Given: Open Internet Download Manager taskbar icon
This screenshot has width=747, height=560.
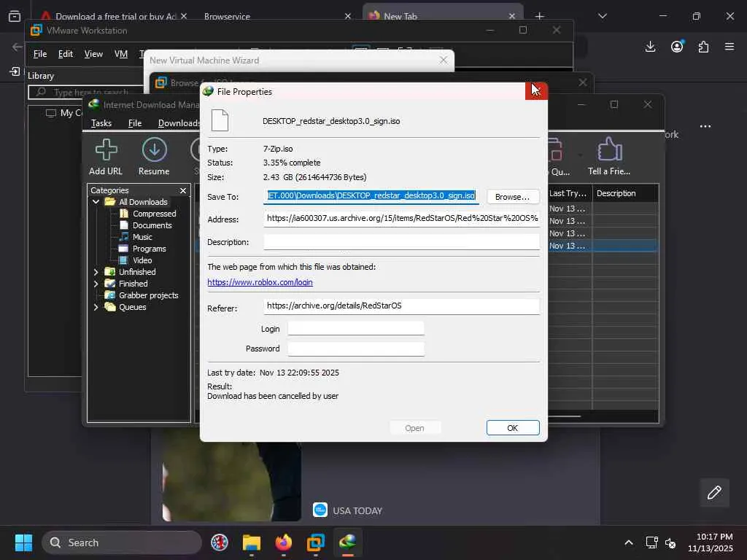Looking at the screenshot, I should tap(348, 542).
